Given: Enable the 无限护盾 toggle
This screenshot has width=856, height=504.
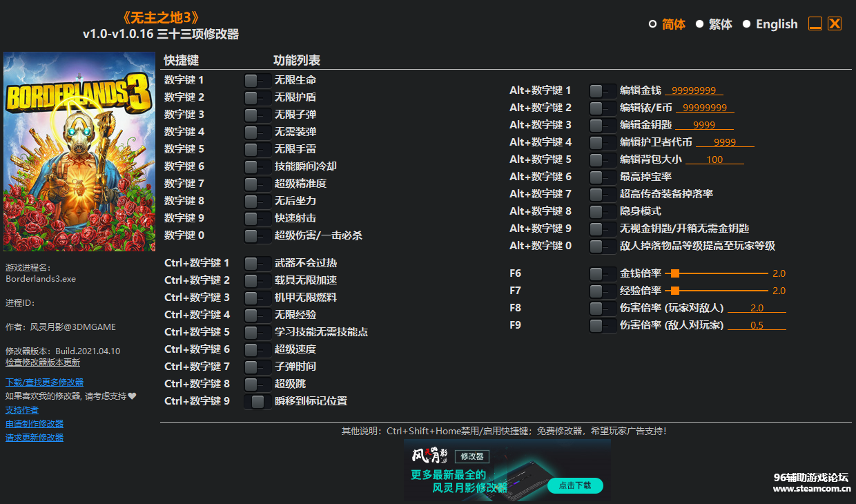Looking at the screenshot, I should pyautogui.click(x=257, y=97).
